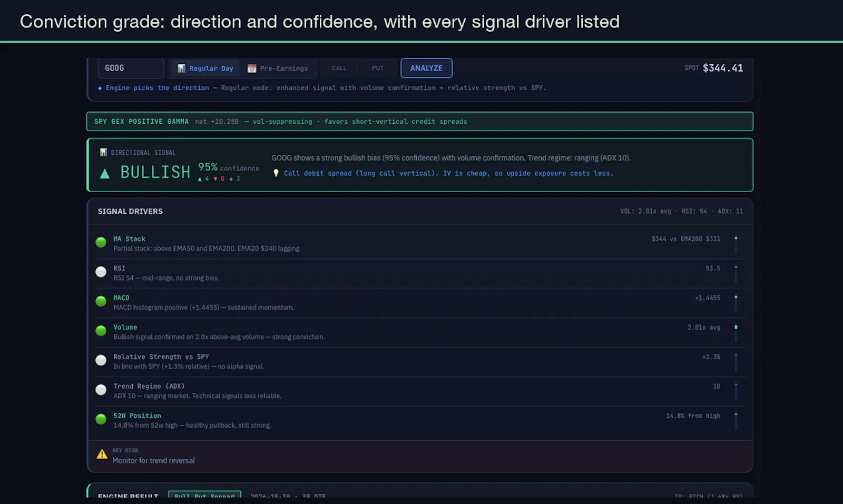This screenshot has height=504, width=843.
Task: Click the SPY GEX POSITIVE GAMMA banner
Action: [420, 121]
